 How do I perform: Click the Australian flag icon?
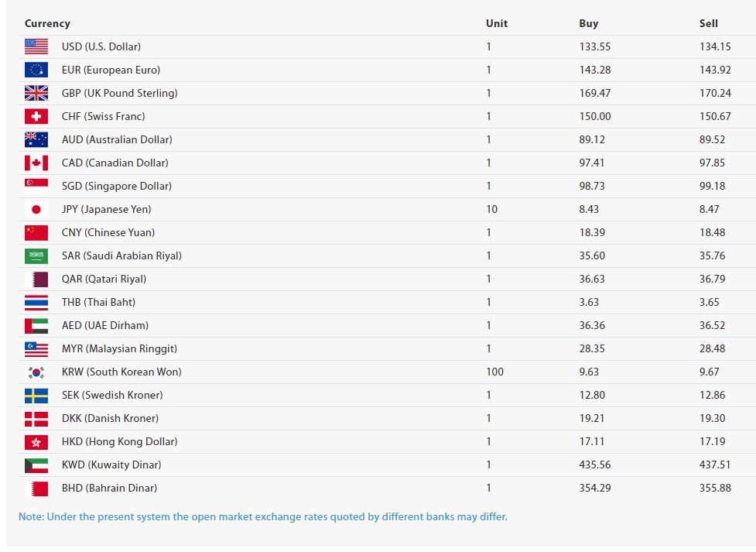(36, 139)
